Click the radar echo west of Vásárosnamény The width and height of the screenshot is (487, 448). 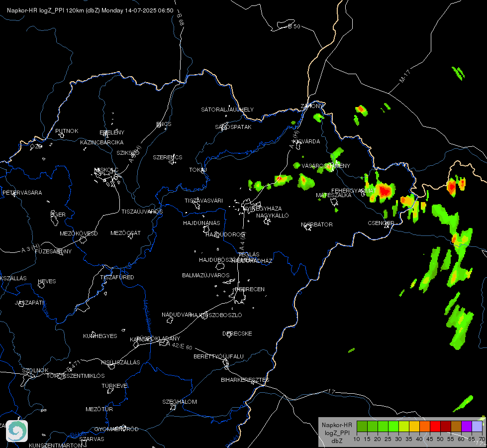point(296,165)
